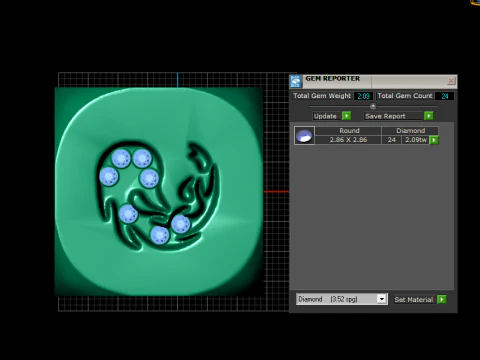Screen dimensions: 480x360
Task: Click the Gem Reporter panel icon
Action: point(296,81)
